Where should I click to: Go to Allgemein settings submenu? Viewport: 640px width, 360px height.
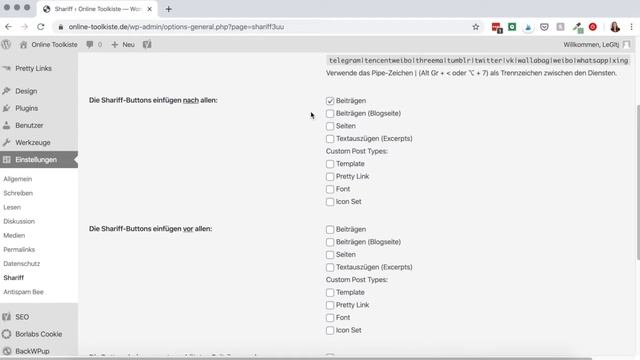click(18, 179)
